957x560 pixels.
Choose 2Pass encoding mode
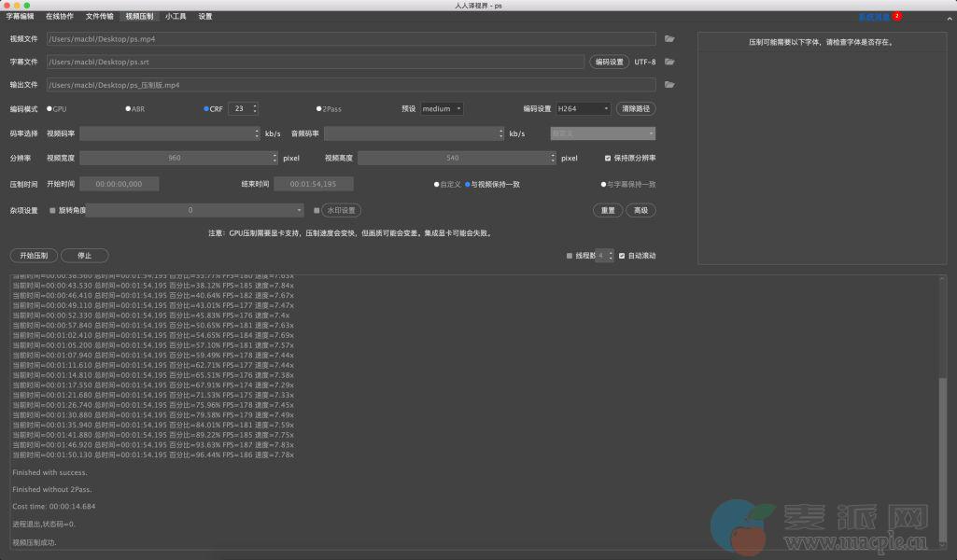[318, 109]
